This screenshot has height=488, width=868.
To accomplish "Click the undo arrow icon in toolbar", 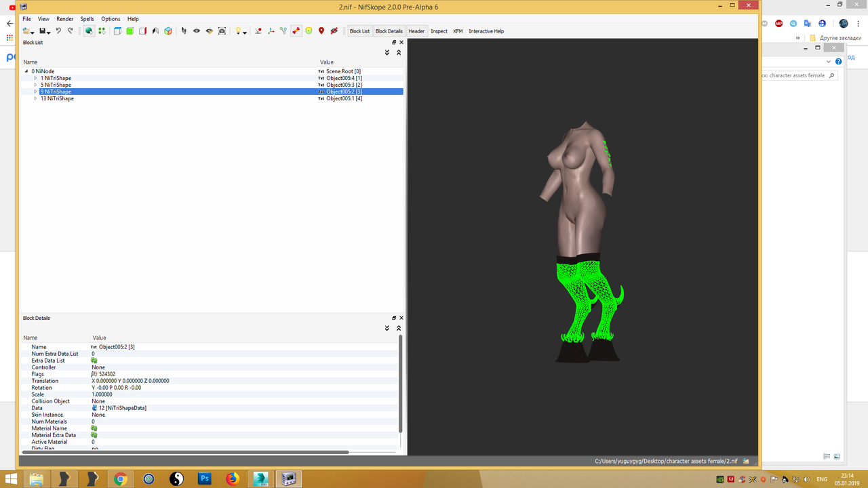I will (58, 30).
